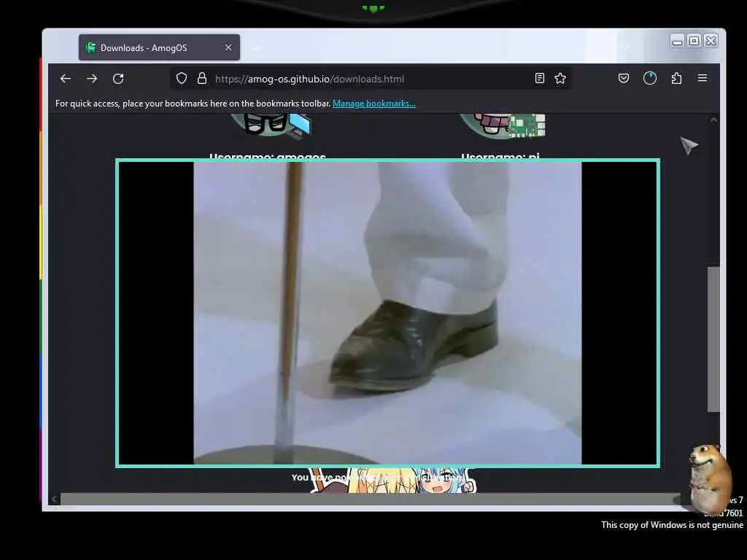The width and height of the screenshot is (747, 560).
Task: Click the green emblem at screen top
Action: coord(373,8)
